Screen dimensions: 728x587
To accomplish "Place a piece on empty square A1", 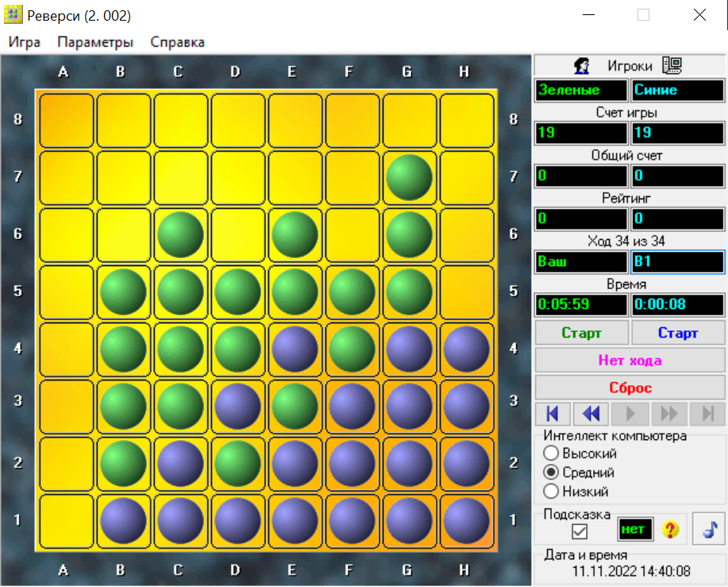I will click(x=64, y=520).
